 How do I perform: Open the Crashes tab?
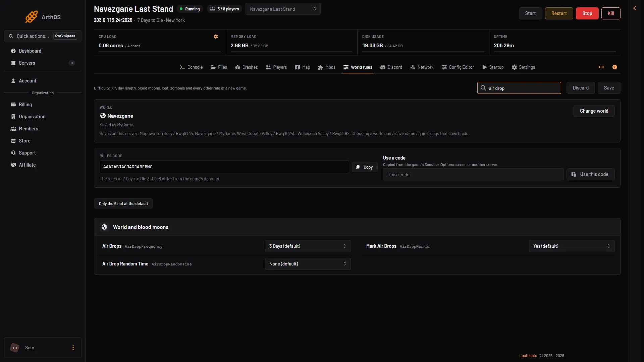(x=247, y=67)
